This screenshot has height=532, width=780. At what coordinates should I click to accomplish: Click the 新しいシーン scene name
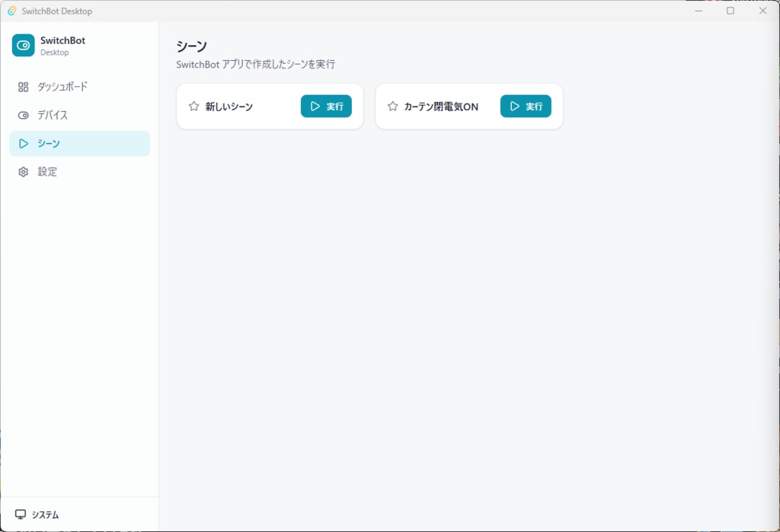click(229, 107)
